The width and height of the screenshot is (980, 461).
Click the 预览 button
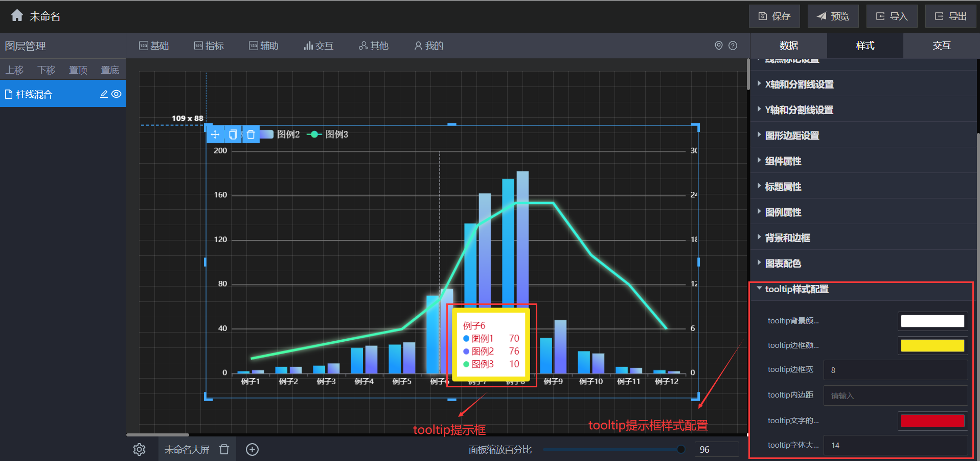click(833, 16)
